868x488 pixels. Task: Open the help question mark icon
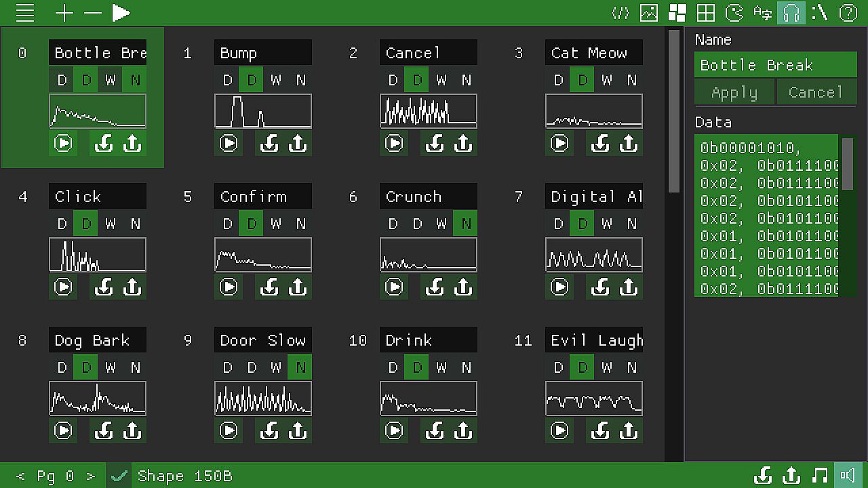[x=848, y=13]
